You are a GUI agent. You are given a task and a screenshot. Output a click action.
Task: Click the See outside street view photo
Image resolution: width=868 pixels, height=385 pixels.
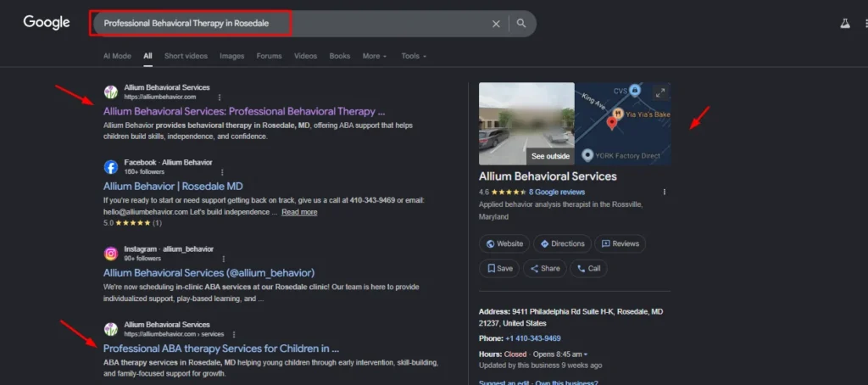point(526,124)
